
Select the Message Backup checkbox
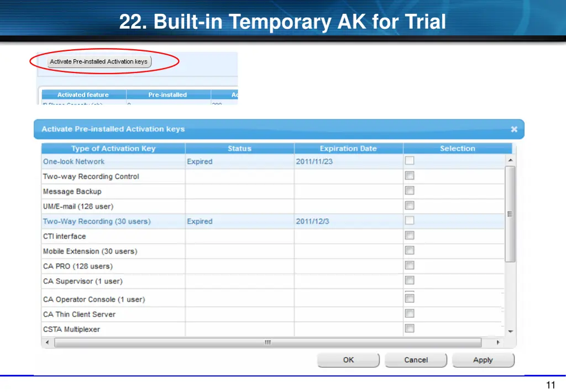[x=410, y=191]
